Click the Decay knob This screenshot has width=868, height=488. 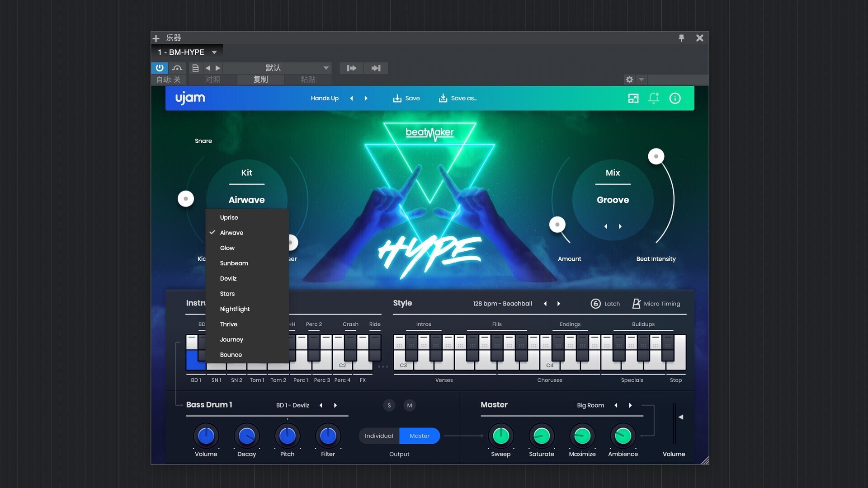click(x=247, y=436)
